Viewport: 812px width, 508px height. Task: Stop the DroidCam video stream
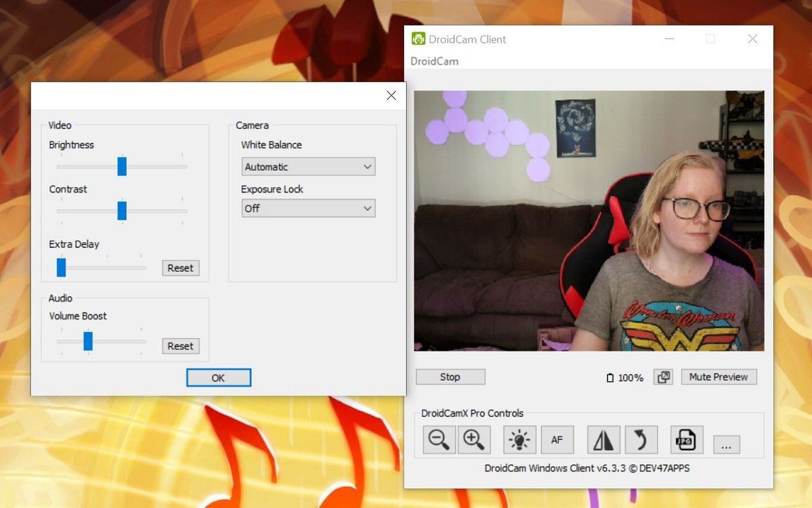click(450, 377)
